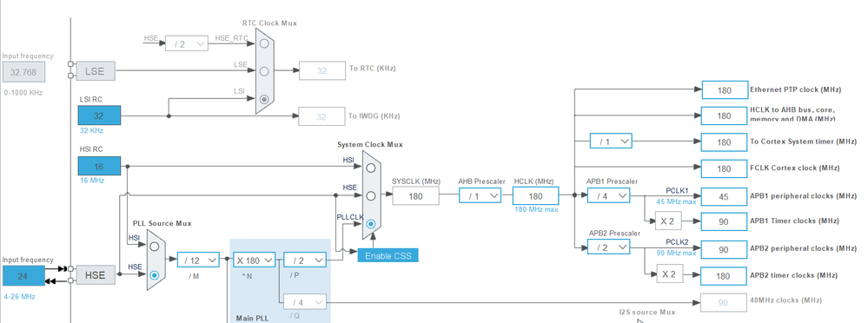Click the Cortex System timer value box
The height and width of the screenshot is (323, 868).
click(x=724, y=142)
